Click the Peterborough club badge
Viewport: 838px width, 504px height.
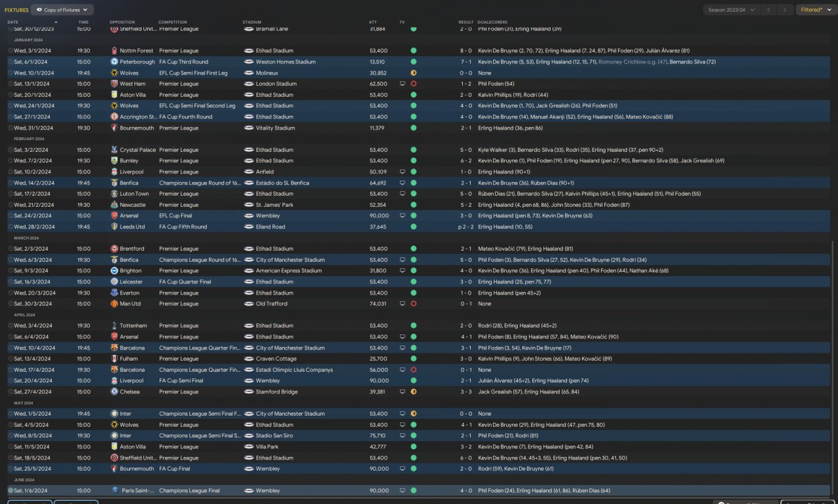pos(114,62)
